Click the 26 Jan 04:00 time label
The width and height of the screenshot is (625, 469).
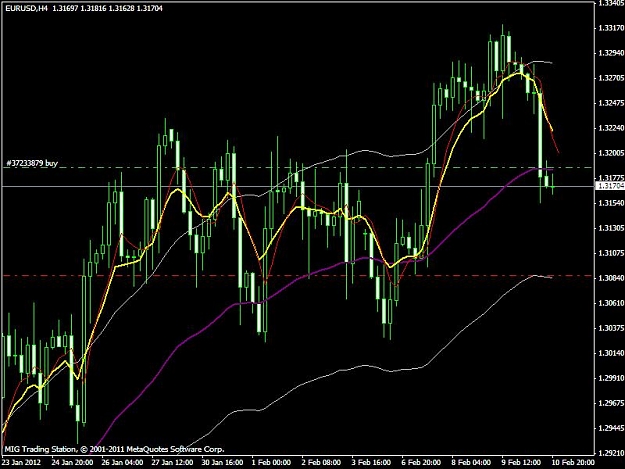(x=122, y=463)
